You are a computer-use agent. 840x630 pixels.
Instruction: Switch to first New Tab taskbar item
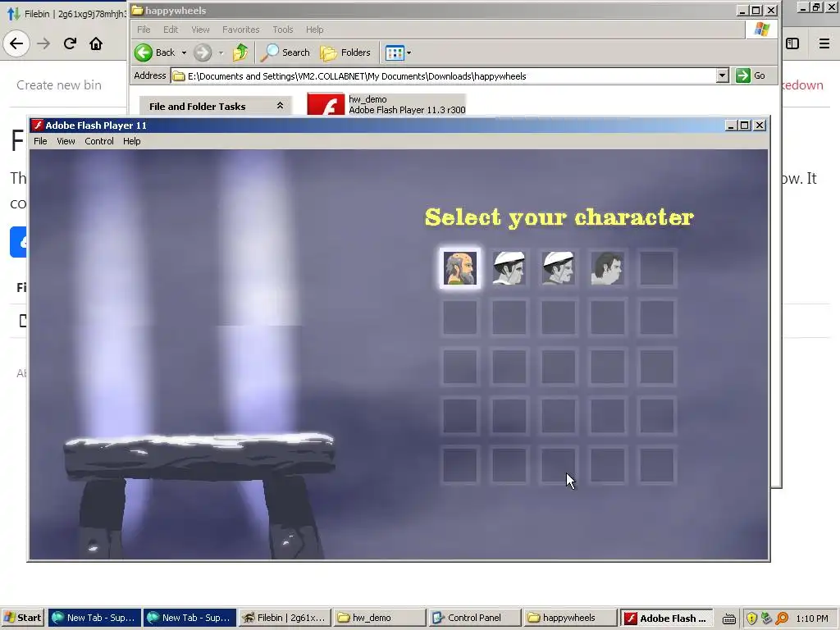[x=95, y=618]
